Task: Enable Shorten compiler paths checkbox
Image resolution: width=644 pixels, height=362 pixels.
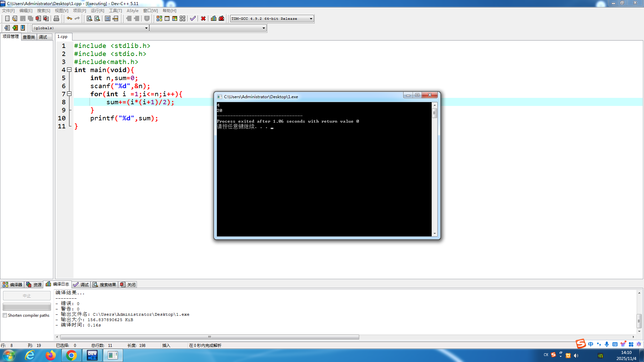Action: [5, 315]
